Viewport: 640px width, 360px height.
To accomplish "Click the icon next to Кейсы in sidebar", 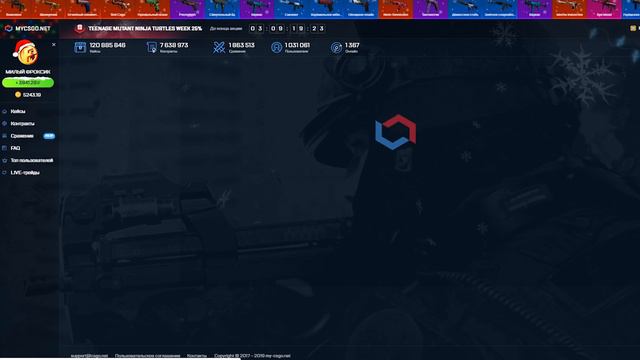I will (4, 111).
